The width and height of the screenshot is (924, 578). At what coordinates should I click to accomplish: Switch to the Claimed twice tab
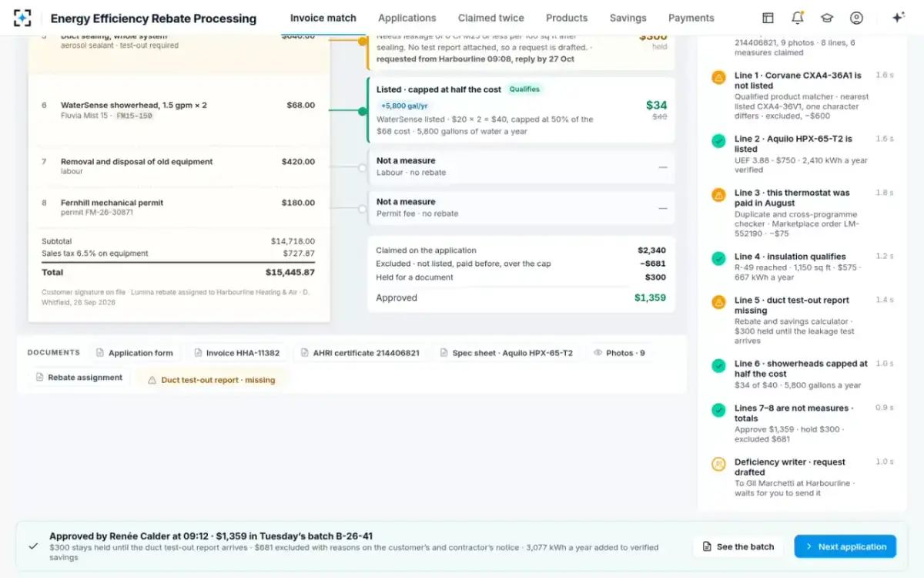[x=490, y=18]
